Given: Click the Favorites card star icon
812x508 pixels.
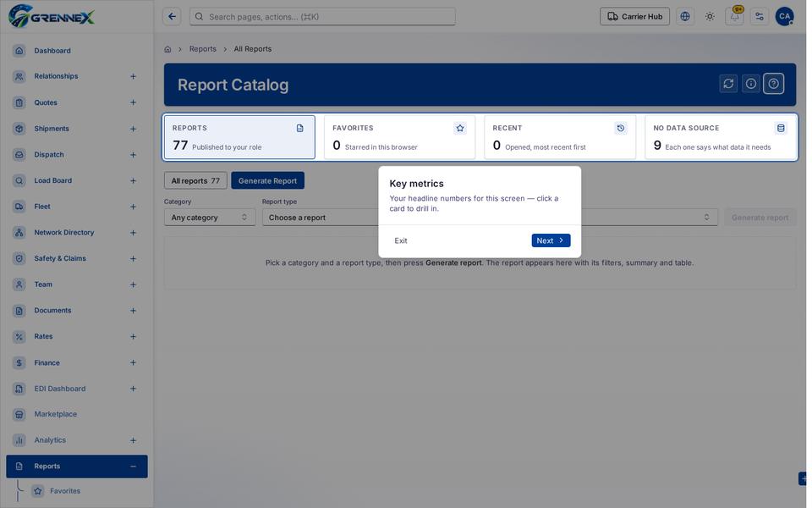Looking at the screenshot, I should [460, 128].
